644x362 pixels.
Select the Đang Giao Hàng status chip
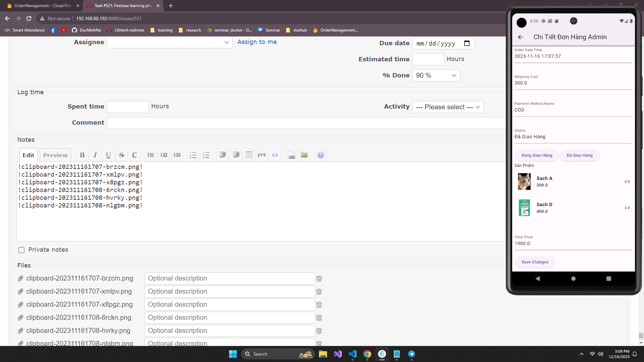[x=537, y=155]
